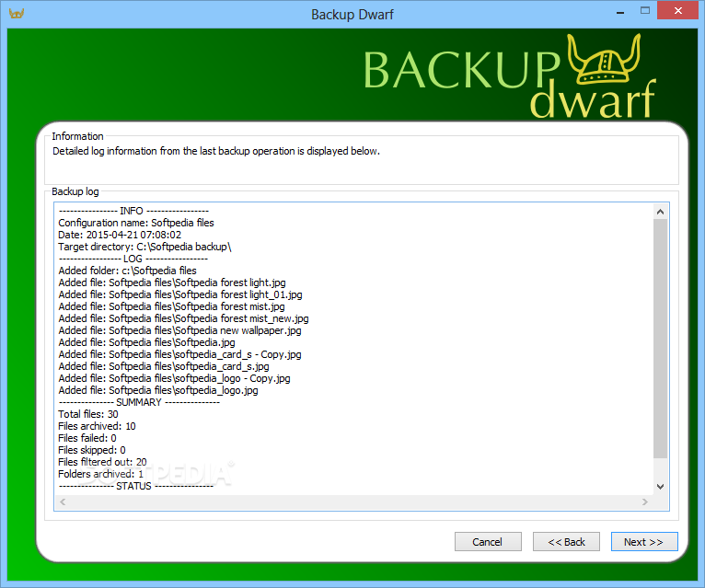Minimize the Backup Dwarf window

tap(620, 12)
